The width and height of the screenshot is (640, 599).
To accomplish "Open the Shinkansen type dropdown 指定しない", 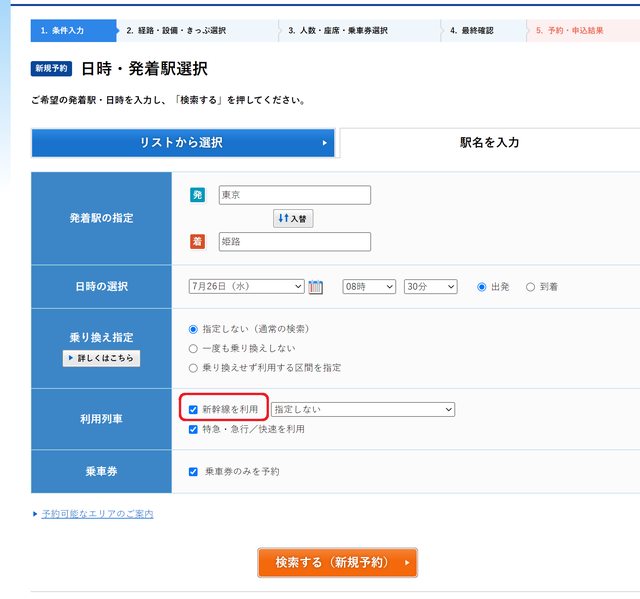I will tap(362, 409).
